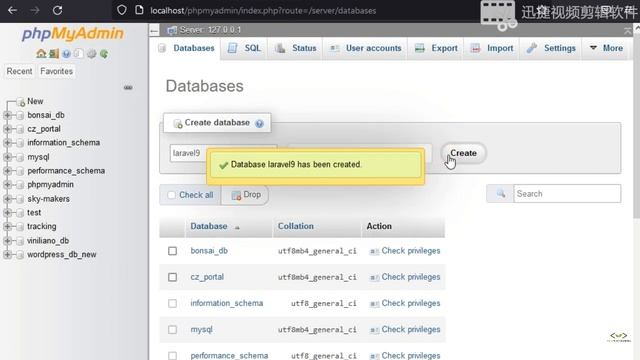The height and width of the screenshot is (360, 640).
Task: Expand the tracking tree node
Action: tap(7, 227)
